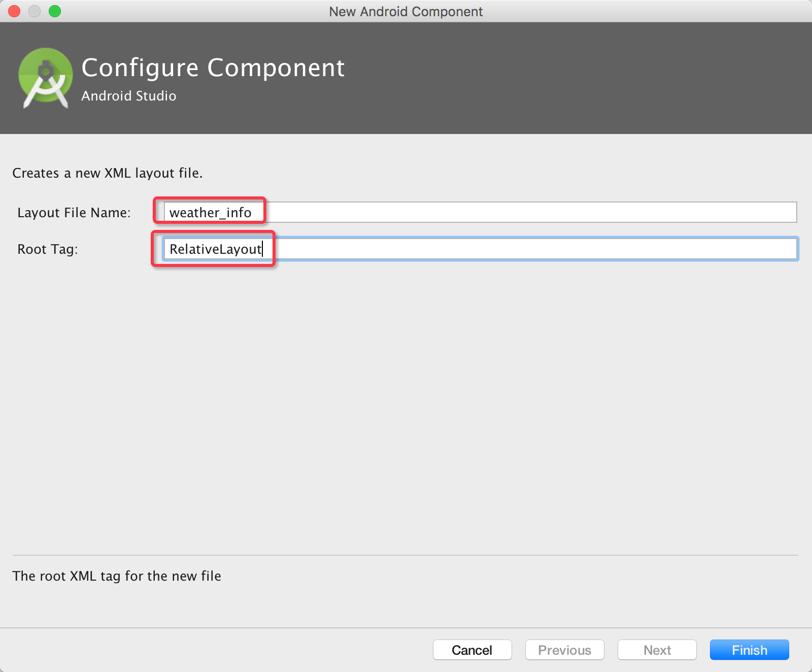Image resolution: width=812 pixels, height=672 pixels.
Task: Focus the Layout File Name text field
Action: (480, 212)
